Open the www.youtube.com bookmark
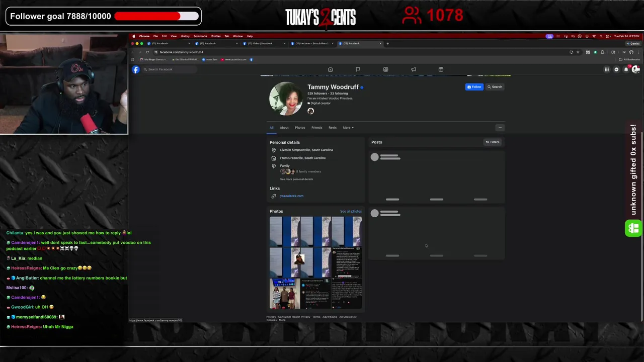The height and width of the screenshot is (362, 644). (234, 59)
